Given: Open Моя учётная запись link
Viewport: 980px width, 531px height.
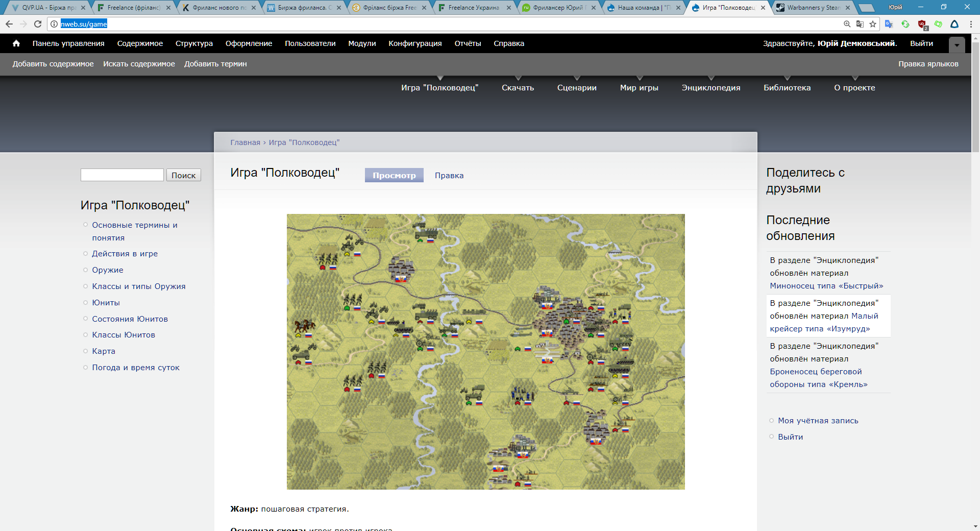Looking at the screenshot, I should coord(818,421).
